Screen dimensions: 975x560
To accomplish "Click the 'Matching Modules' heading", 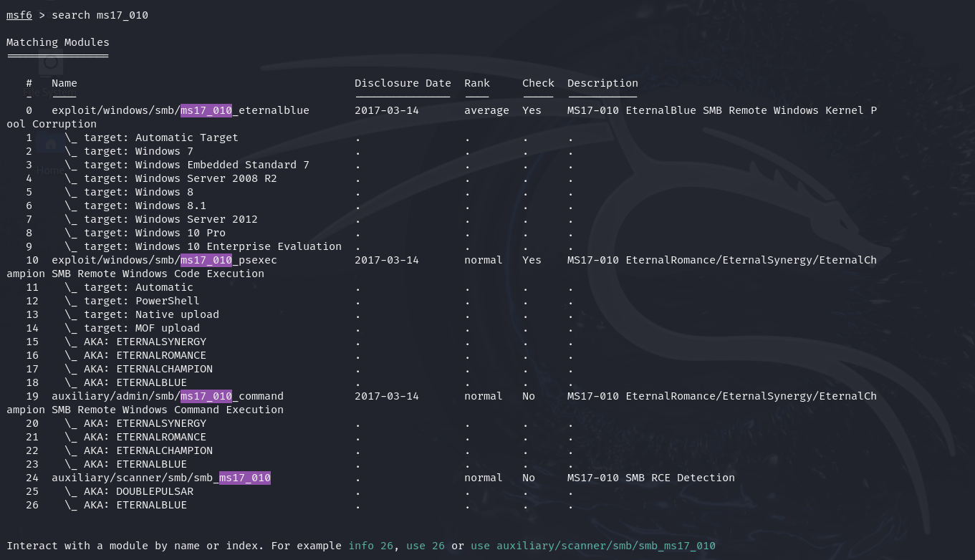I will tap(58, 42).
